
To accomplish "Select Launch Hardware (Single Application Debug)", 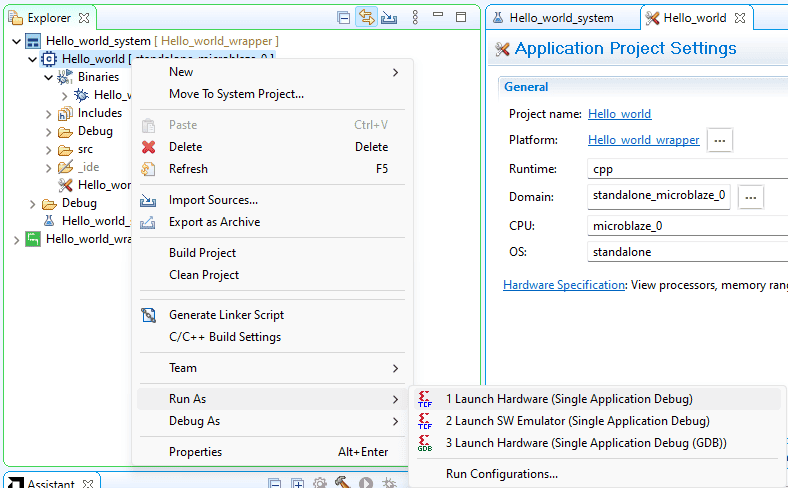I will 569,399.
